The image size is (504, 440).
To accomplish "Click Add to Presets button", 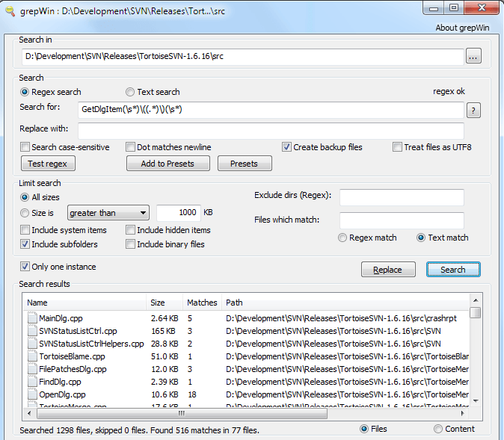I will pos(168,164).
